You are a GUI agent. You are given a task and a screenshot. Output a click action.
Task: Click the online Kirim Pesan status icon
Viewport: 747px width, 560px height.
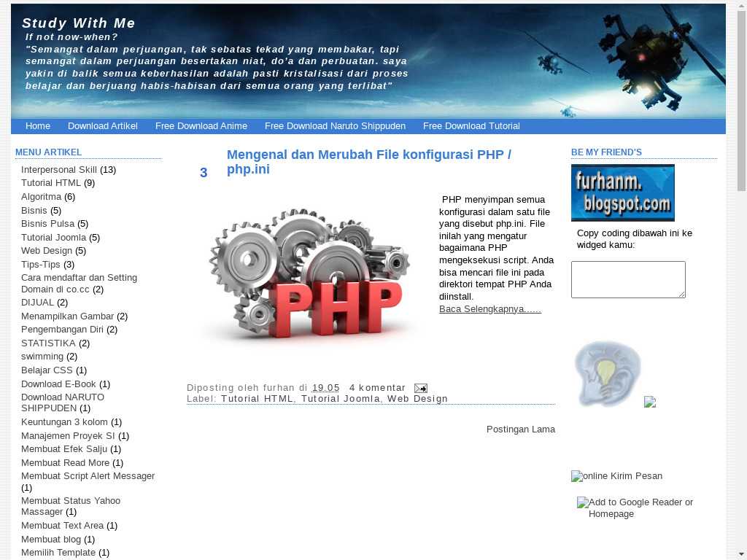pos(578,476)
